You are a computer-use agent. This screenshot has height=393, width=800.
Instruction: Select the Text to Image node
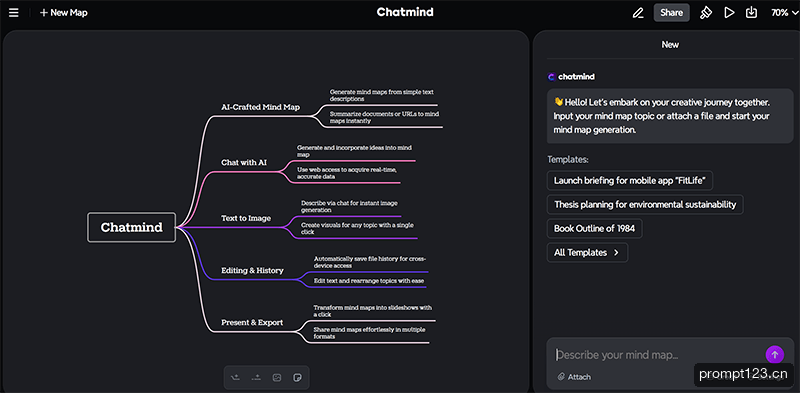tap(246, 218)
